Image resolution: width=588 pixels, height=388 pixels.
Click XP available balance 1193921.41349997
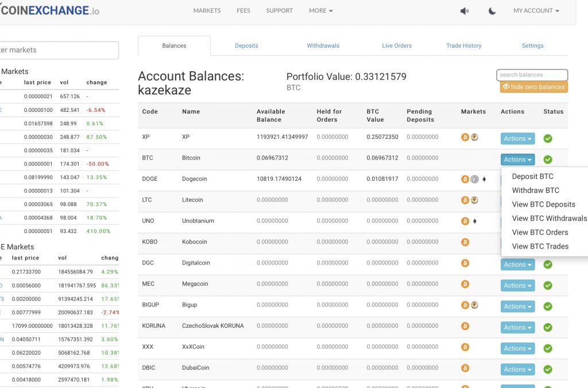(x=283, y=137)
